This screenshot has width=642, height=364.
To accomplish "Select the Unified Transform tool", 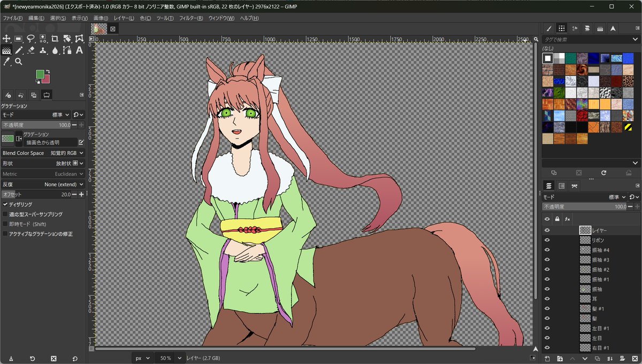I will tap(67, 38).
